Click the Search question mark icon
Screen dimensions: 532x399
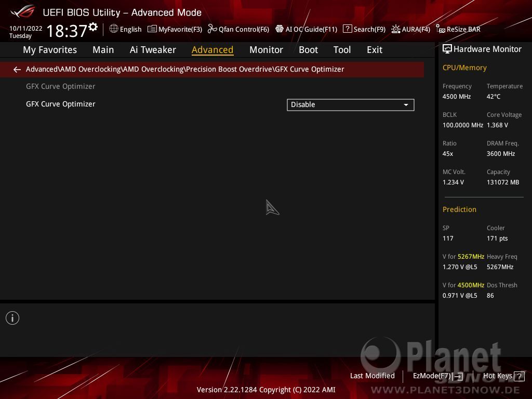pyautogui.click(x=348, y=29)
